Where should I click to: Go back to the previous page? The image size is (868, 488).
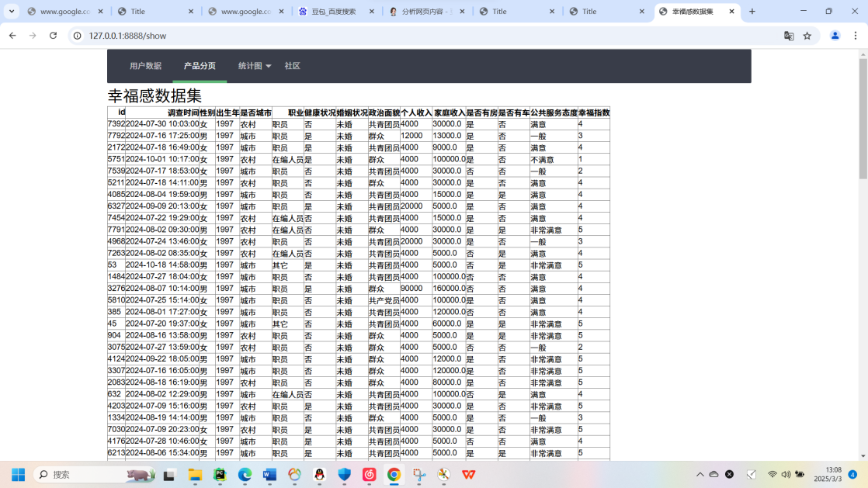coord(12,36)
